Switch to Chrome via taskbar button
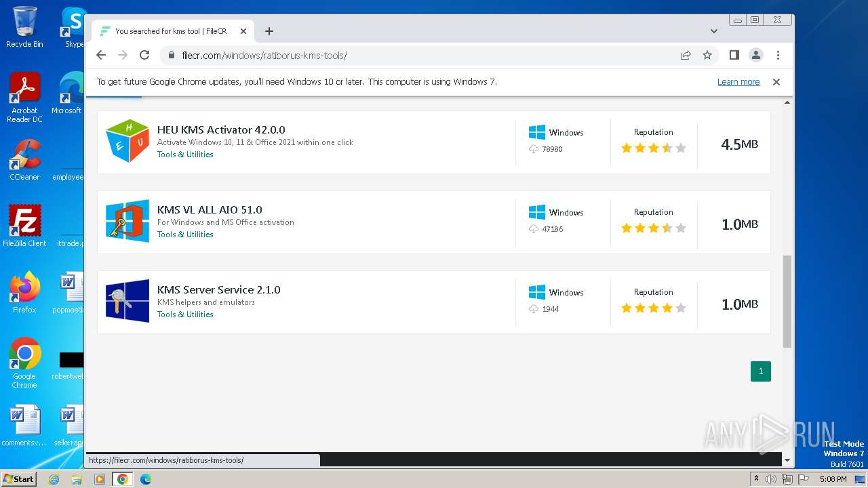 coord(123,479)
